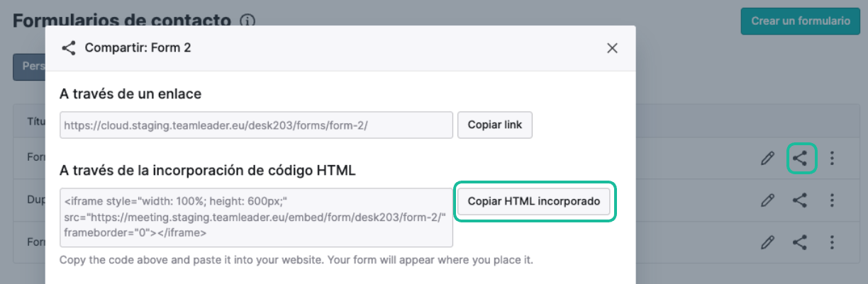Click the share icon in dialog header
Screen dimensions: 868x284
point(69,48)
